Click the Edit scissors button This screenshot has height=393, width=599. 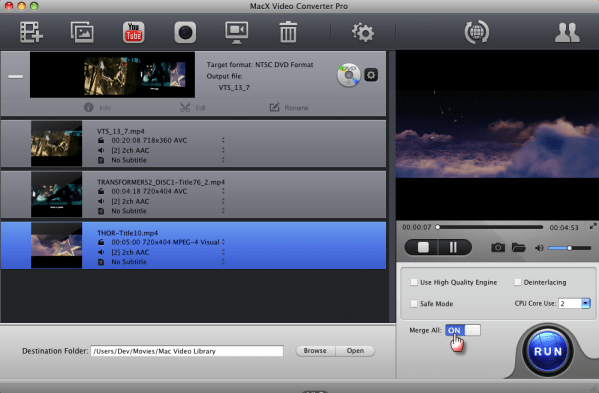tap(193, 108)
